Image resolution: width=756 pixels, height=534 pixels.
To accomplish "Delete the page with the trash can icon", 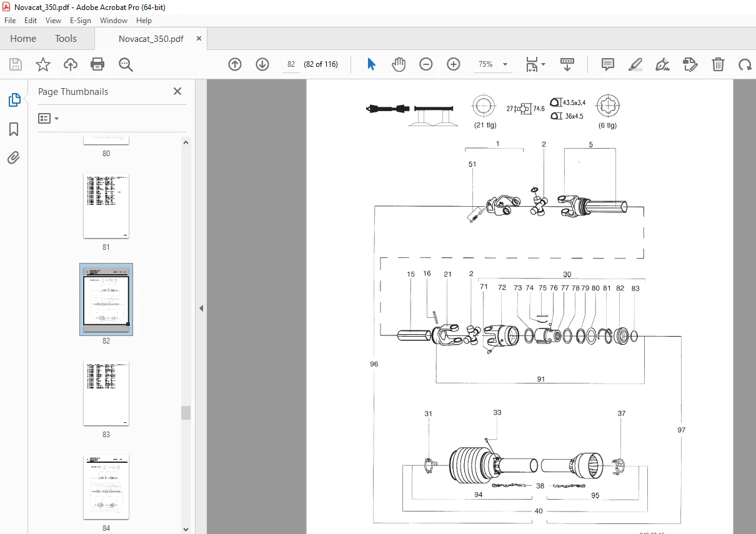I will (718, 64).
